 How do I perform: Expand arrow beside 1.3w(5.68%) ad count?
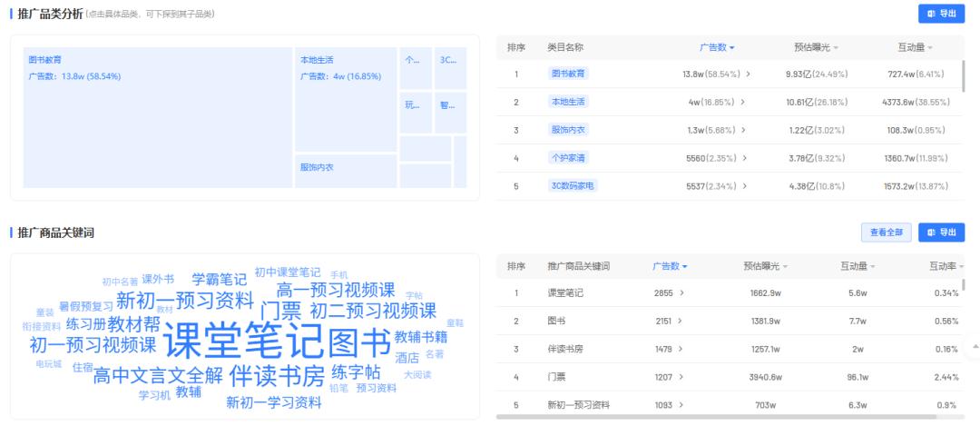point(743,130)
